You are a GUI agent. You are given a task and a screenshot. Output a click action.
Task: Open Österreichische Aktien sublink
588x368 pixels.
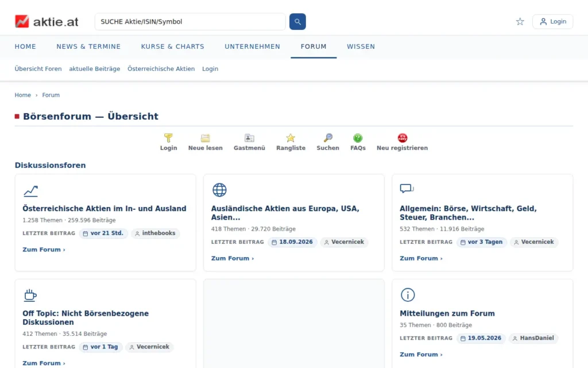[161, 69]
